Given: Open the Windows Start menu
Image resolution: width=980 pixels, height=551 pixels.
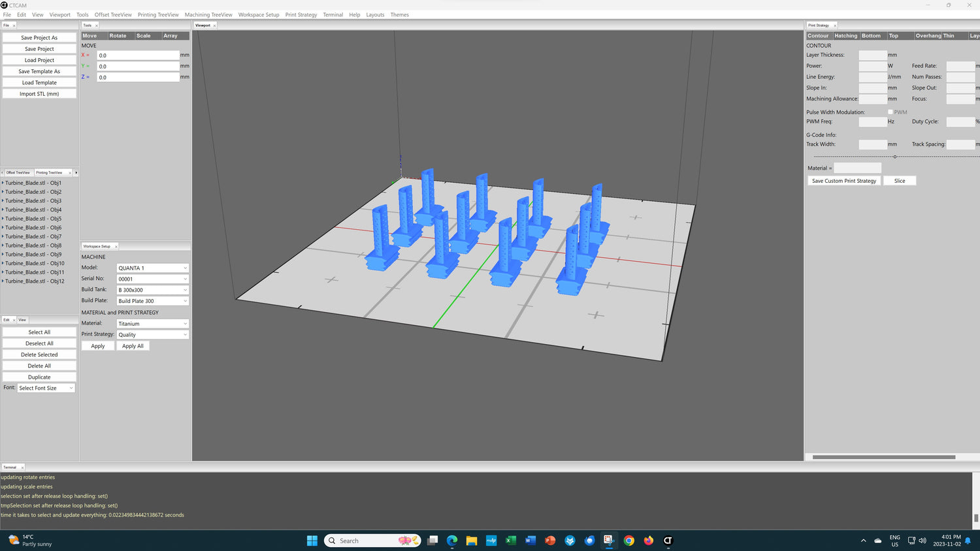Looking at the screenshot, I should point(312,541).
